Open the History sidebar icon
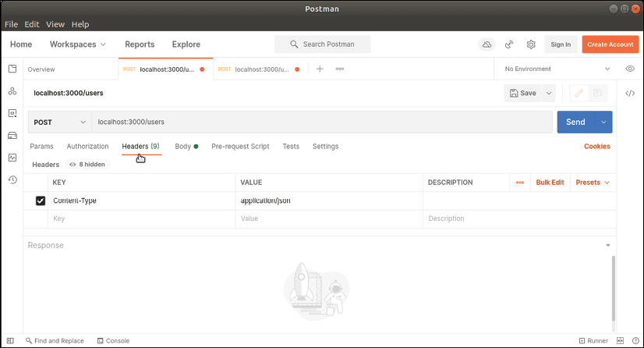 (12, 179)
